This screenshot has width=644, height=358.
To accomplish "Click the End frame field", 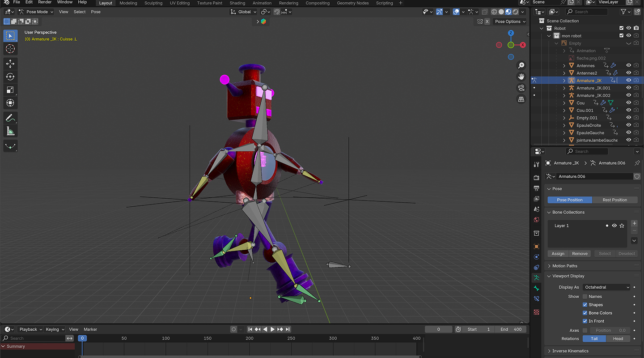I will (x=511, y=329).
